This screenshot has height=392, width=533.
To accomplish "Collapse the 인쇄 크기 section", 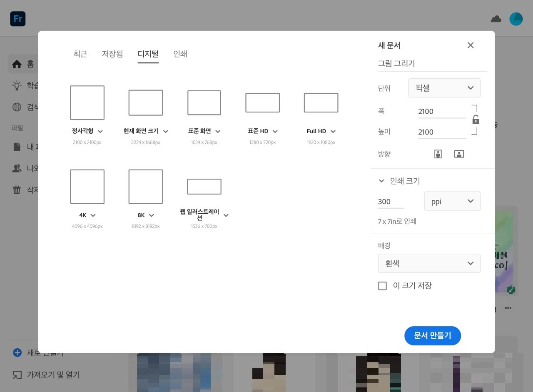I will [381, 181].
